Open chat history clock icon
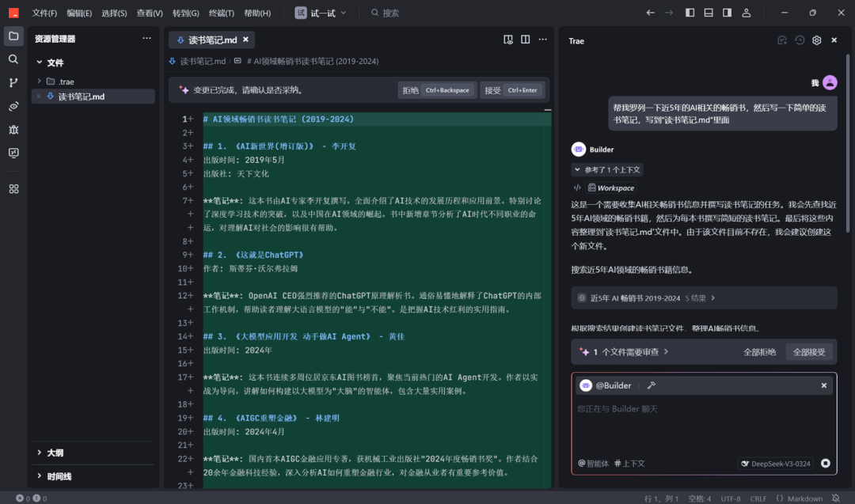This screenshot has height=504, width=855. [x=800, y=40]
